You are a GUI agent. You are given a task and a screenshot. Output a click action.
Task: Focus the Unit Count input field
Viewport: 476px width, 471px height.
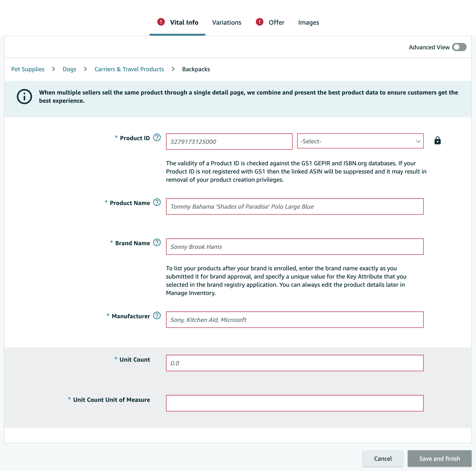(294, 363)
